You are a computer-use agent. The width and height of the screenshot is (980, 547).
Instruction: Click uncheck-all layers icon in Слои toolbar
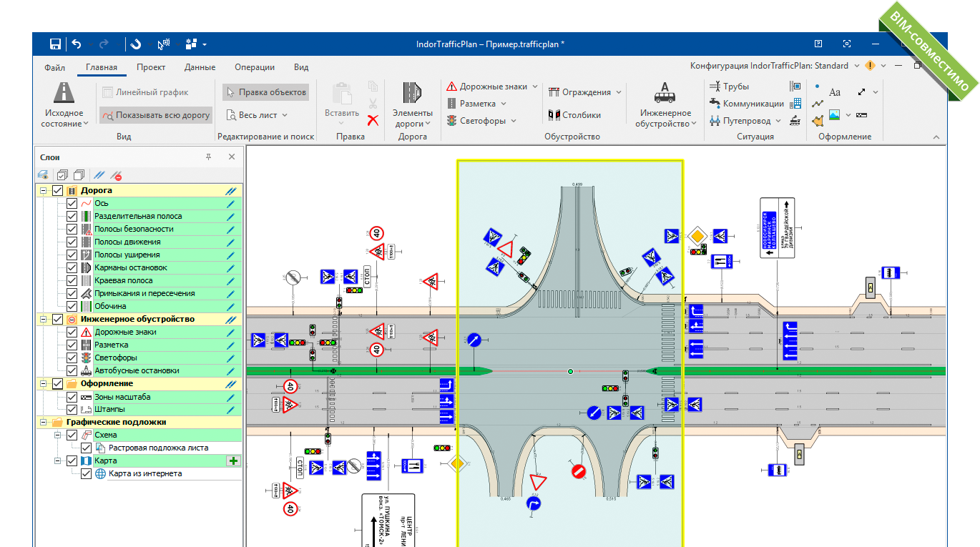[79, 174]
